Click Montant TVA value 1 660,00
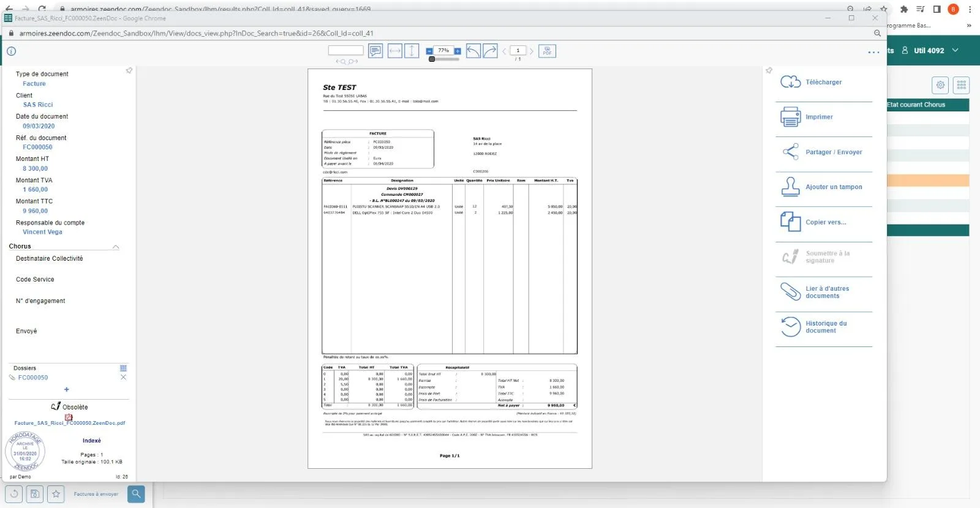This screenshot has width=980, height=508. 35,190
